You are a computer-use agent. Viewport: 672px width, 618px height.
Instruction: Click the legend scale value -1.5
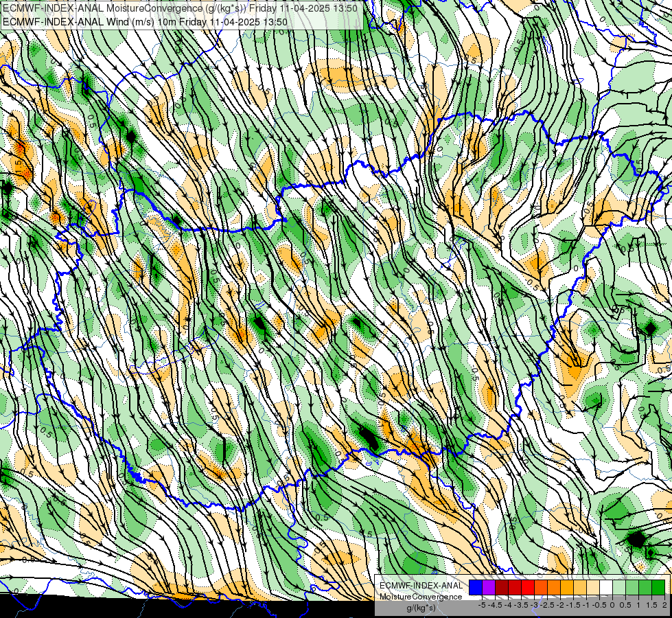tap(573, 605)
